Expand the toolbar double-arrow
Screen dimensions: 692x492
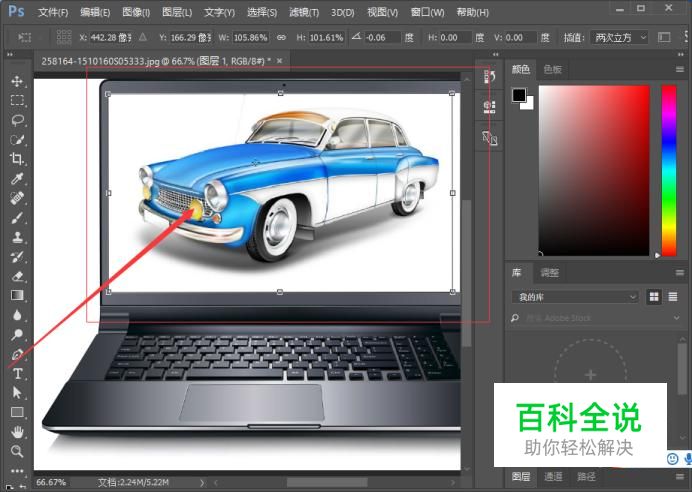(x=10, y=55)
